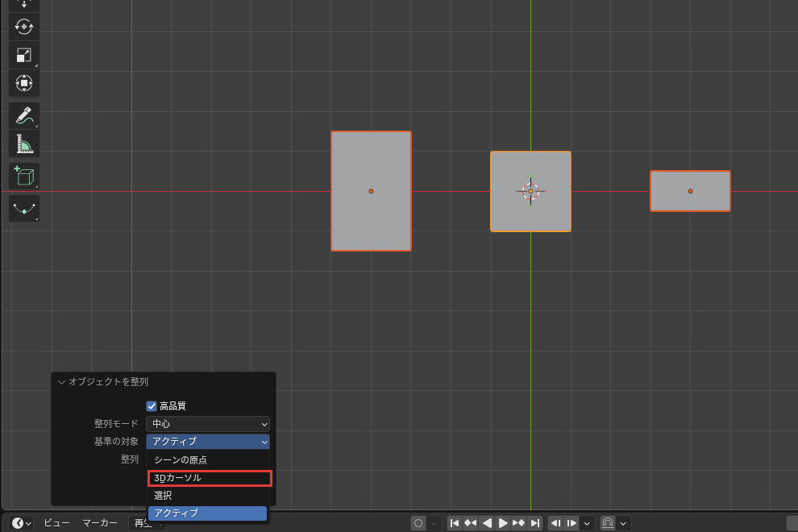Jump to the previous keyframe
The width and height of the screenshot is (798, 532).
click(470, 523)
